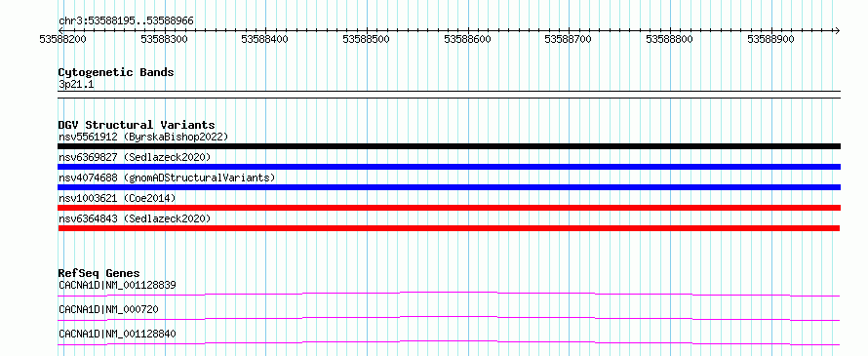Image resolution: width=868 pixels, height=356 pixels.
Task: Open variant nsv5561912 (ByrskaBishop2022) label
Action: 143,137
